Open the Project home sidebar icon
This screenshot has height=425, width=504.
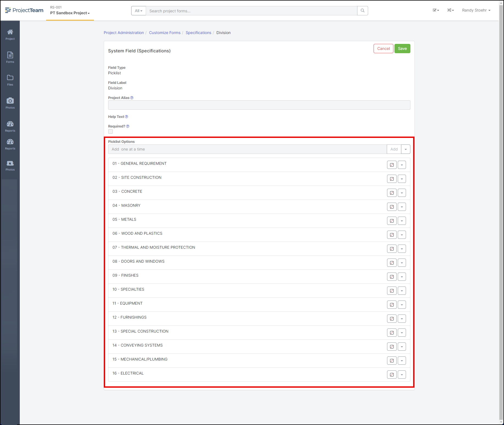10,35
